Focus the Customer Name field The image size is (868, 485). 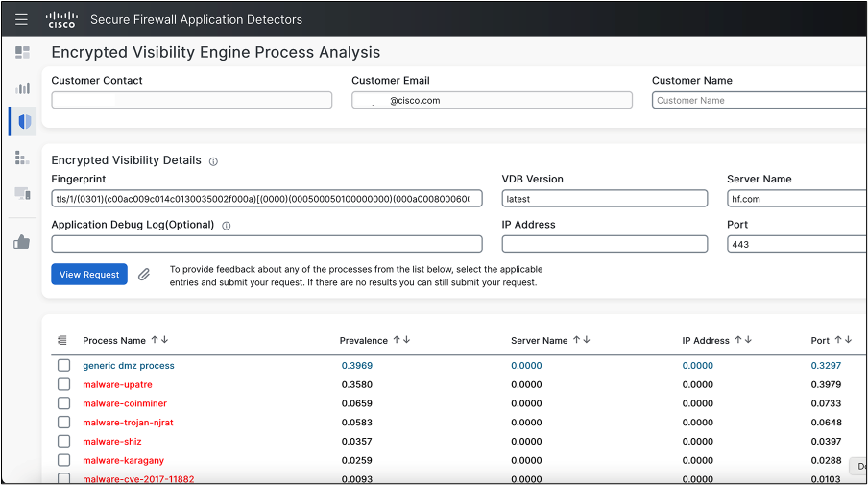click(x=759, y=100)
